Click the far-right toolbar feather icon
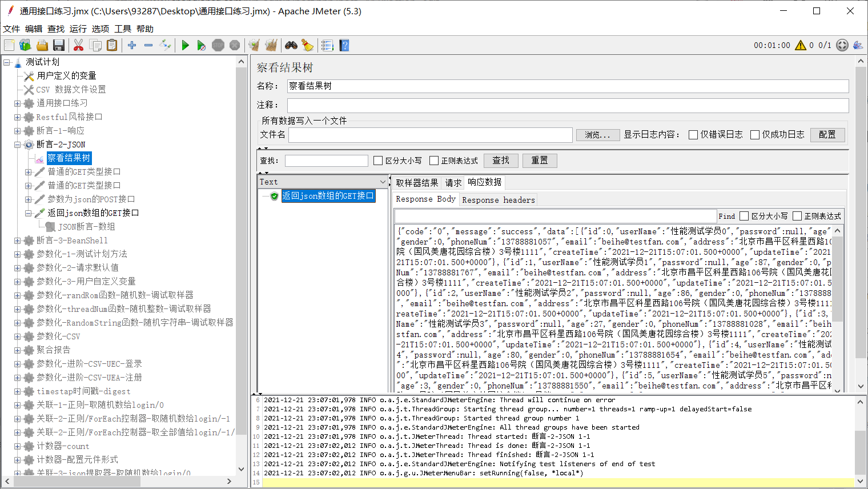The image size is (868, 489). (858, 45)
